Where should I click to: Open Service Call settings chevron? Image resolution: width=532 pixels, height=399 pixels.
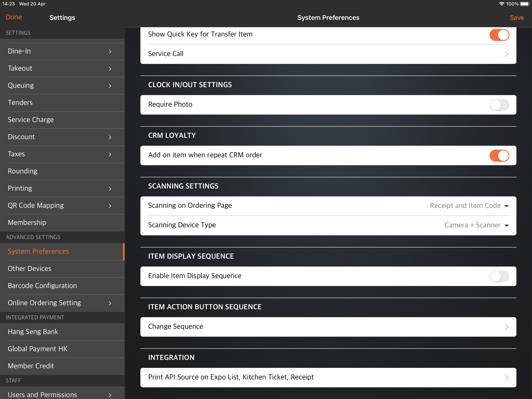pyautogui.click(x=506, y=54)
